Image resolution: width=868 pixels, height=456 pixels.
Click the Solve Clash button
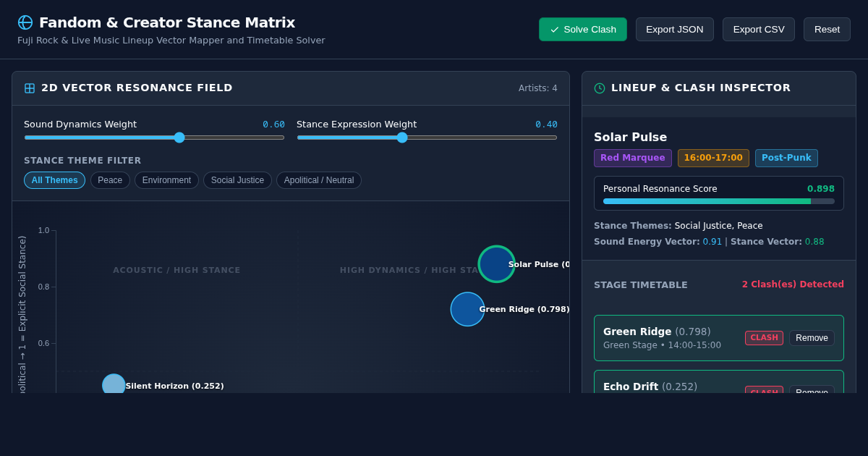click(x=583, y=30)
